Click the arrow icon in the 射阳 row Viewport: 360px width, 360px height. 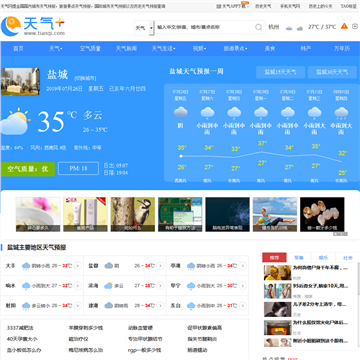click(78, 306)
